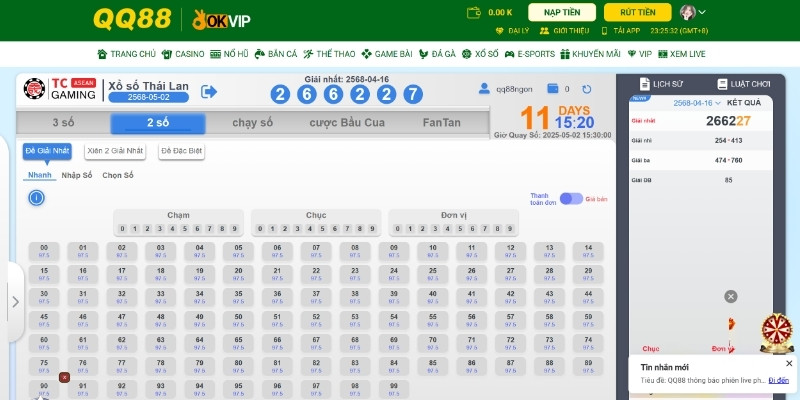Pick number 00 in the grid
Viewport: 800px width, 400px height.
tap(44, 252)
